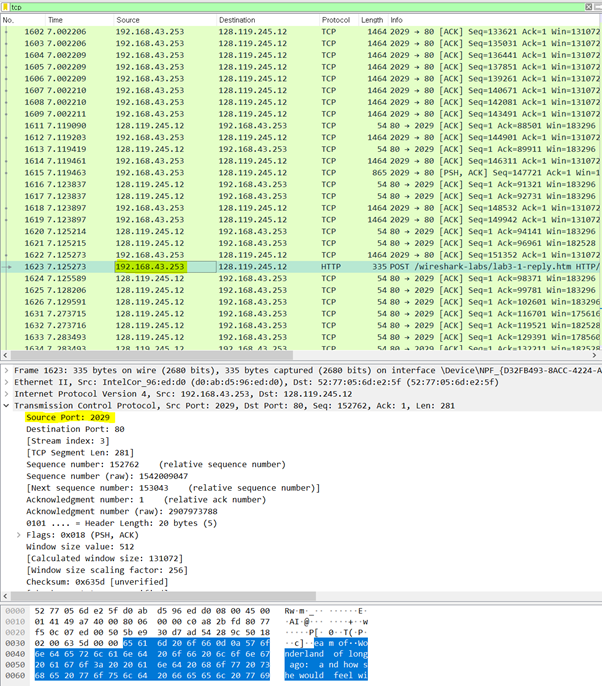
Task: Click the ASCII text 'nderland of long'
Action: (326, 654)
